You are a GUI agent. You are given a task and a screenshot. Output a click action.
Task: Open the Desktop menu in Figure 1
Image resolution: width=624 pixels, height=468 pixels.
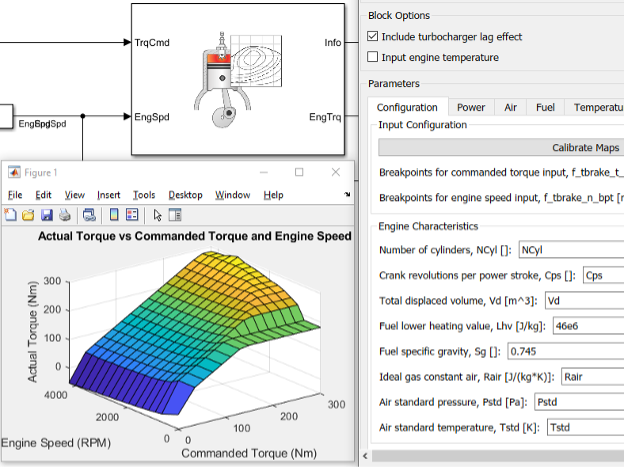coord(185,195)
